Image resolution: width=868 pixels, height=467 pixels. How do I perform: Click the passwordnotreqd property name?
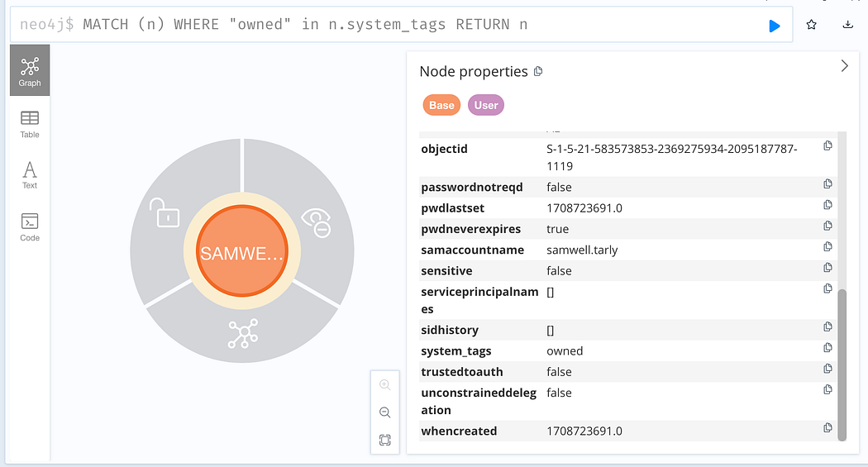coord(472,187)
